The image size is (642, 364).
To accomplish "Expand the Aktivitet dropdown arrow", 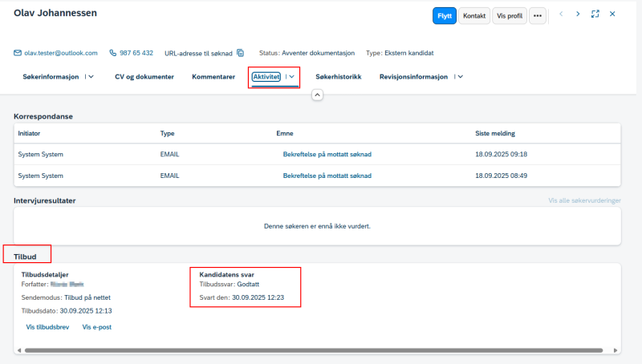I will (x=291, y=77).
